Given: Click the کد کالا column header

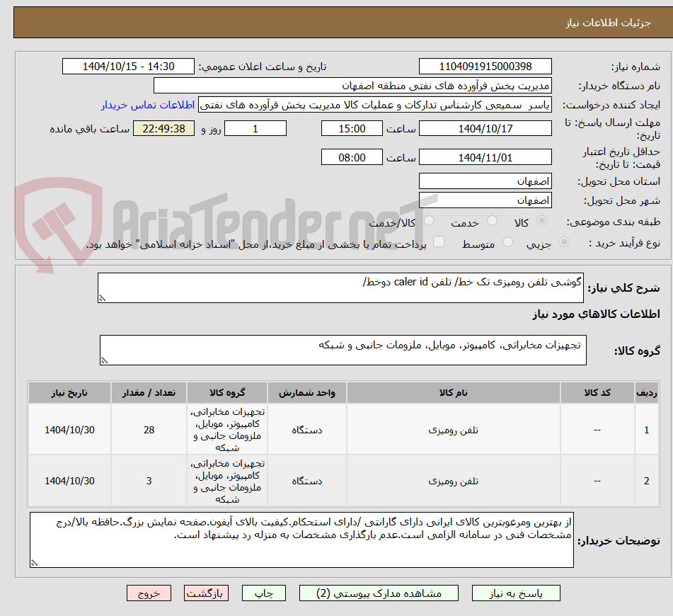Looking at the screenshot, I should pos(597,393).
